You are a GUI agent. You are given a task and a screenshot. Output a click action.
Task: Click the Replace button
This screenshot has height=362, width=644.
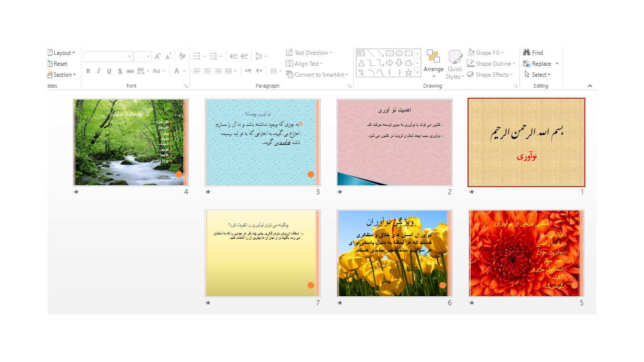tap(537, 64)
